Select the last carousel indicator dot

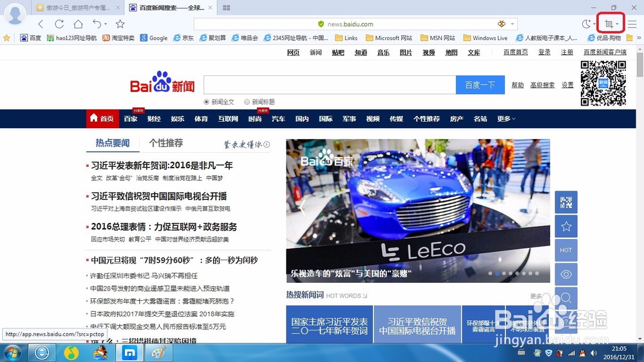pyautogui.click(x=537, y=273)
